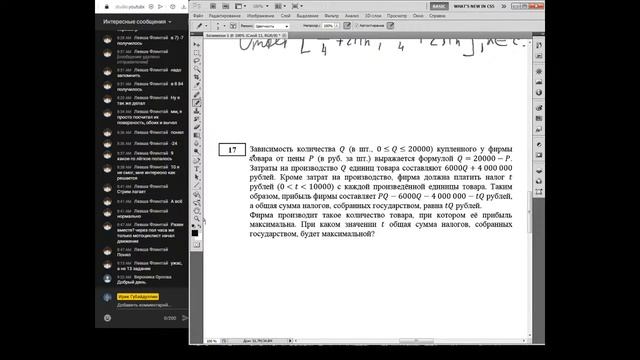
Task: Toggle Quick Mask mode
Action: pos(197,244)
